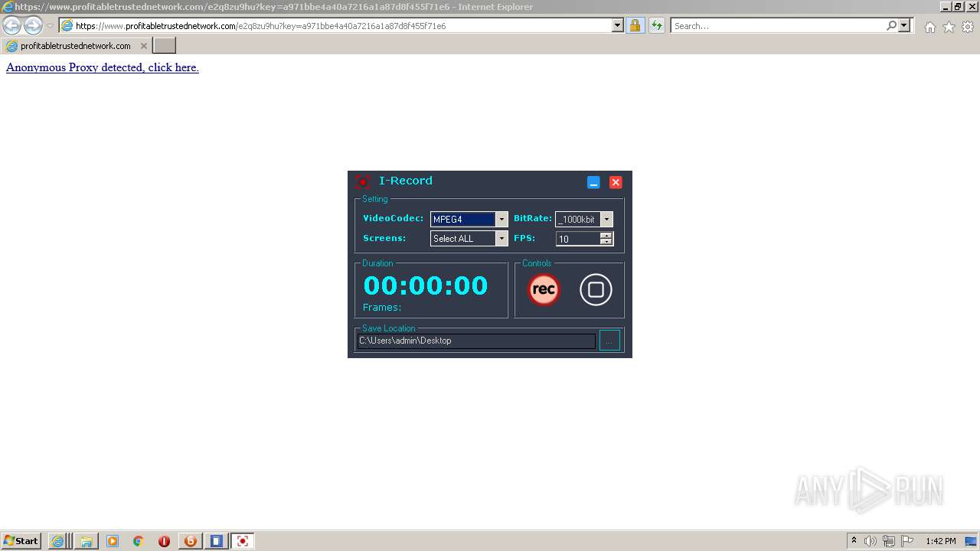Image resolution: width=980 pixels, height=551 pixels.
Task: Close the I-Record window
Action: (x=616, y=182)
